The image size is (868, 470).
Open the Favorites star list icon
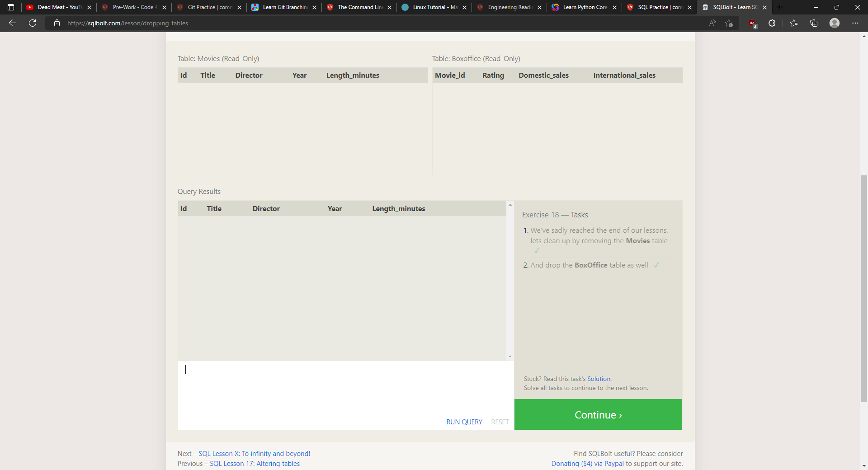pos(794,23)
